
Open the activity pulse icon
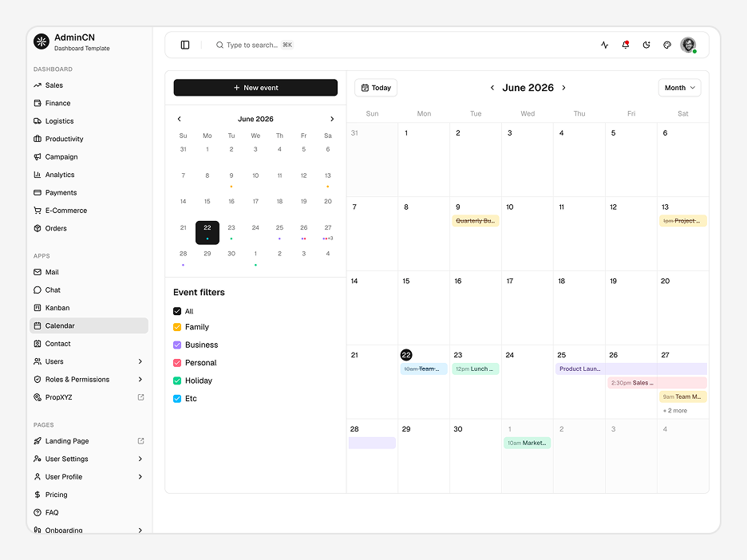605,45
